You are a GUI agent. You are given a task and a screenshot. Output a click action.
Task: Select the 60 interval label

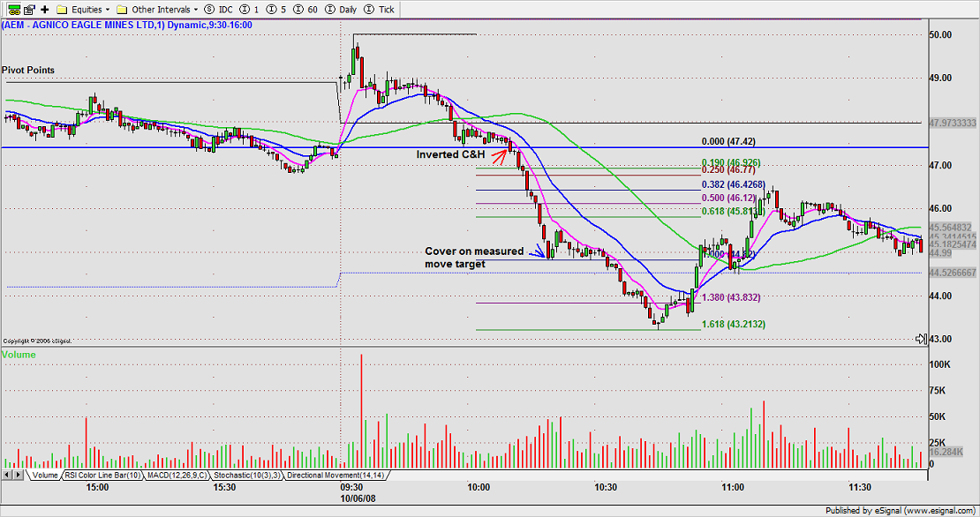click(x=313, y=10)
